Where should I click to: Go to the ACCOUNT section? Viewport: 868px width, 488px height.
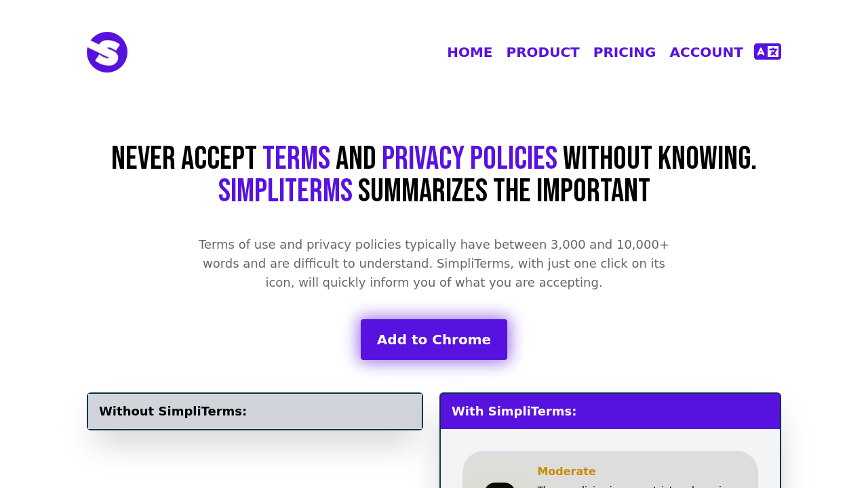tap(706, 51)
